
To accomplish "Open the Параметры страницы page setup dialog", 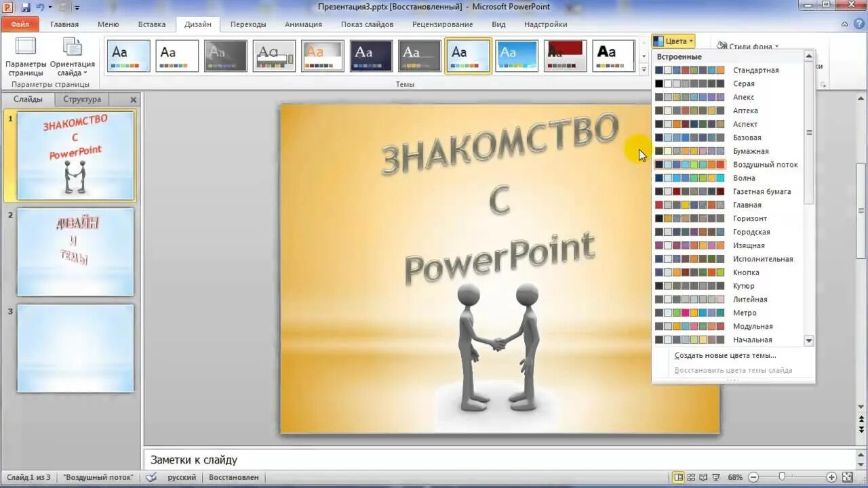I will (26, 57).
